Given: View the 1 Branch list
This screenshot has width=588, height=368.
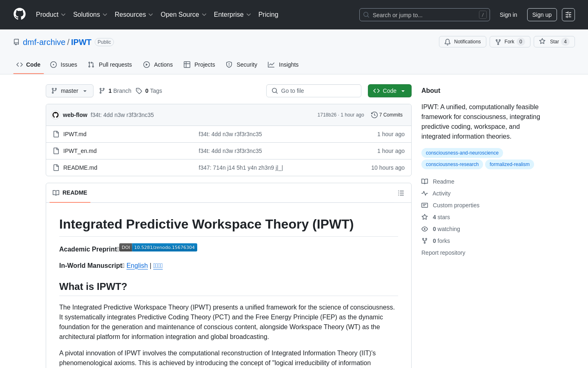Looking at the screenshot, I should [x=115, y=91].
